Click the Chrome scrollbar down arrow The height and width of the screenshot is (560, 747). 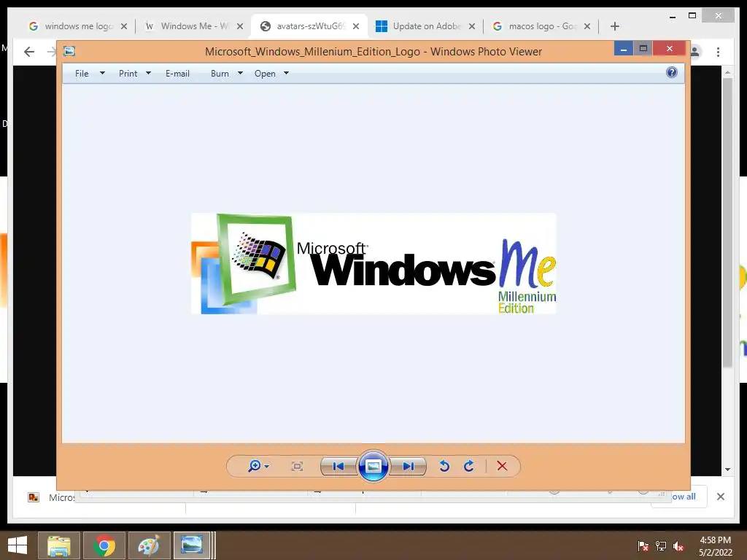point(727,470)
